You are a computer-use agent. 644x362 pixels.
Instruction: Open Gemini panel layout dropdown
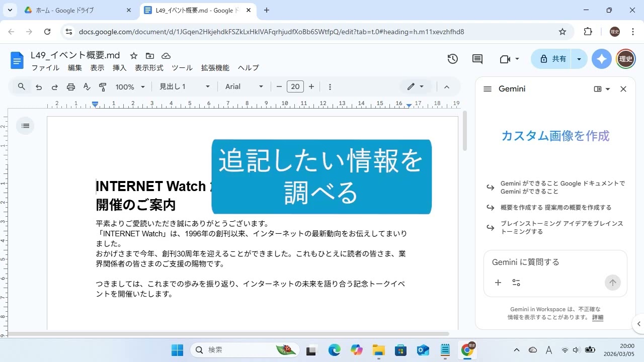[x=602, y=89]
